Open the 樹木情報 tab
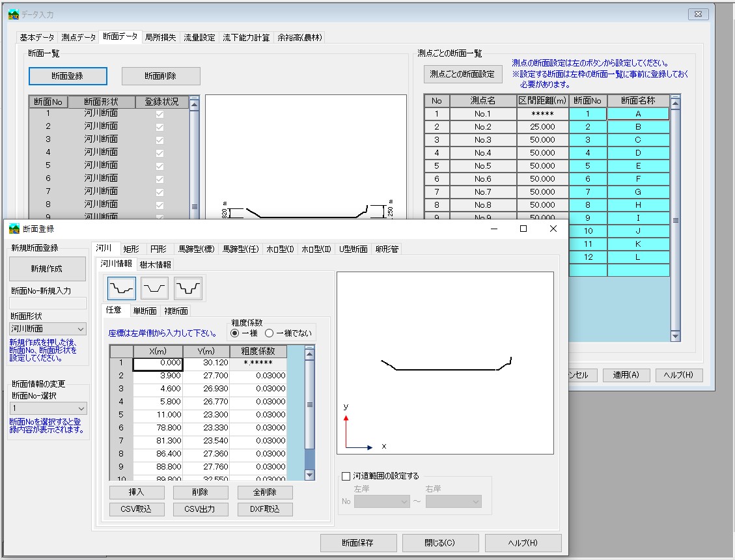735x560 pixels. pyautogui.click(x=156, y=264)
